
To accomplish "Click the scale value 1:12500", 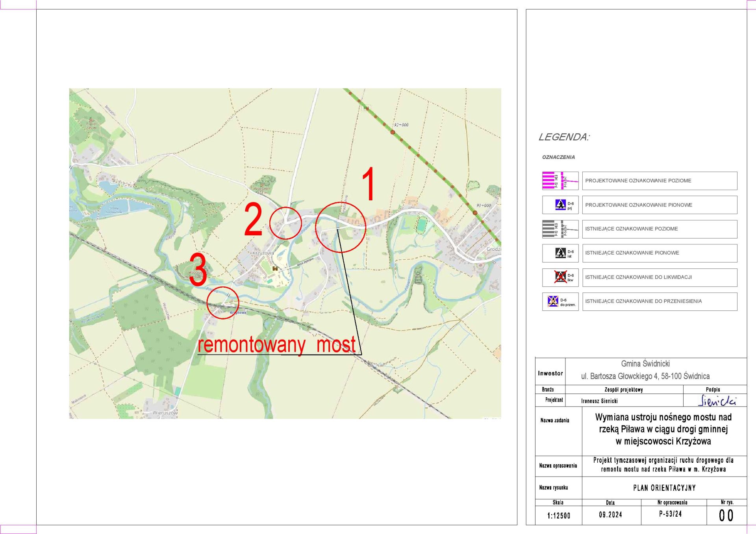I will [x=559, y=516].
